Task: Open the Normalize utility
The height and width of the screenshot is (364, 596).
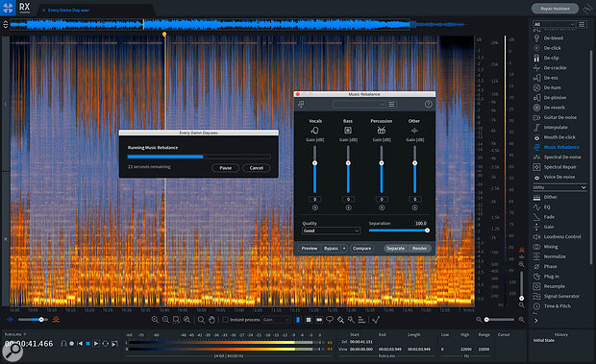Action: pyautogui.click(x=550, y=256)
